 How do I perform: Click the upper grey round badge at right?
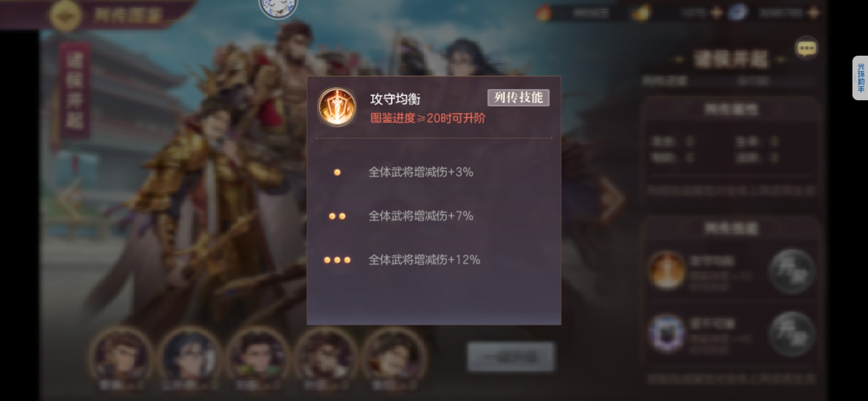pos(791,271)
